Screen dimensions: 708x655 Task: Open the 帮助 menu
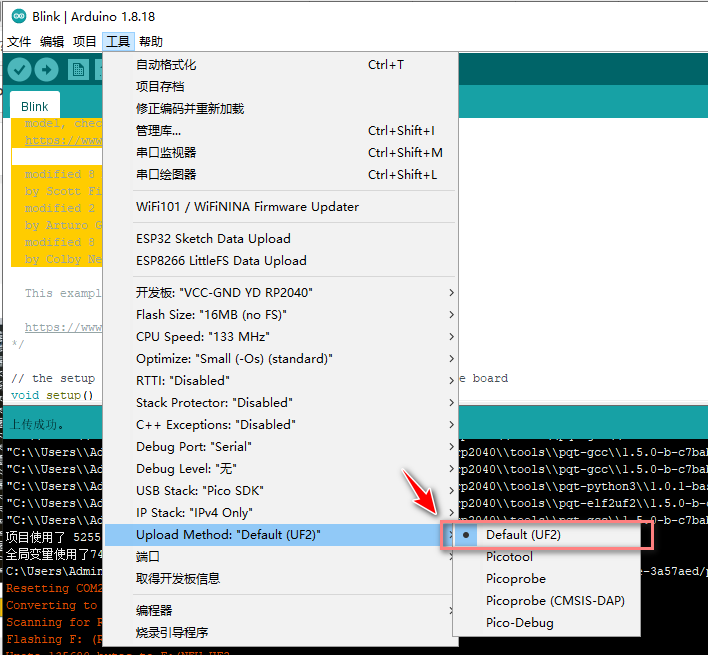[151, 42]
